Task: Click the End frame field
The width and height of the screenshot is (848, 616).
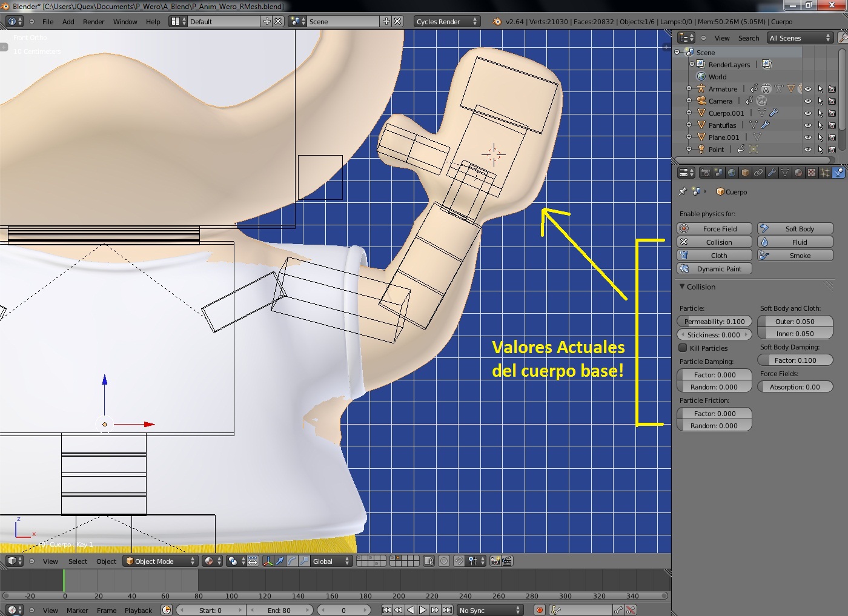Action: pyautogui.click(x=279, y=611)
